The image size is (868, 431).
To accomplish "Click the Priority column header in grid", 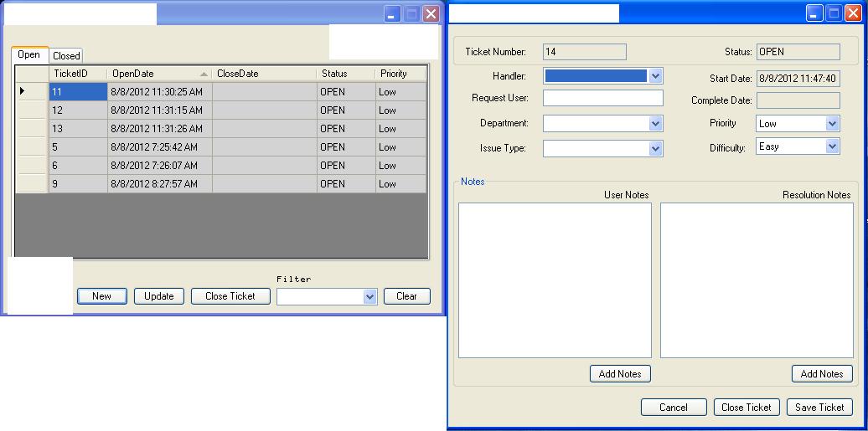I will (400, 74).
